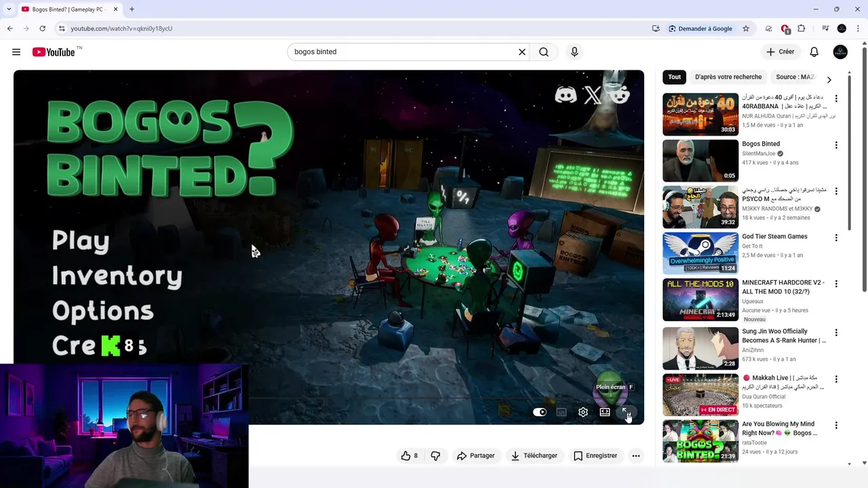This screenshot has height=488, width=868.
Task: Open options for SilentManJoe Bogos Binted video
Action: click(836, 145)
